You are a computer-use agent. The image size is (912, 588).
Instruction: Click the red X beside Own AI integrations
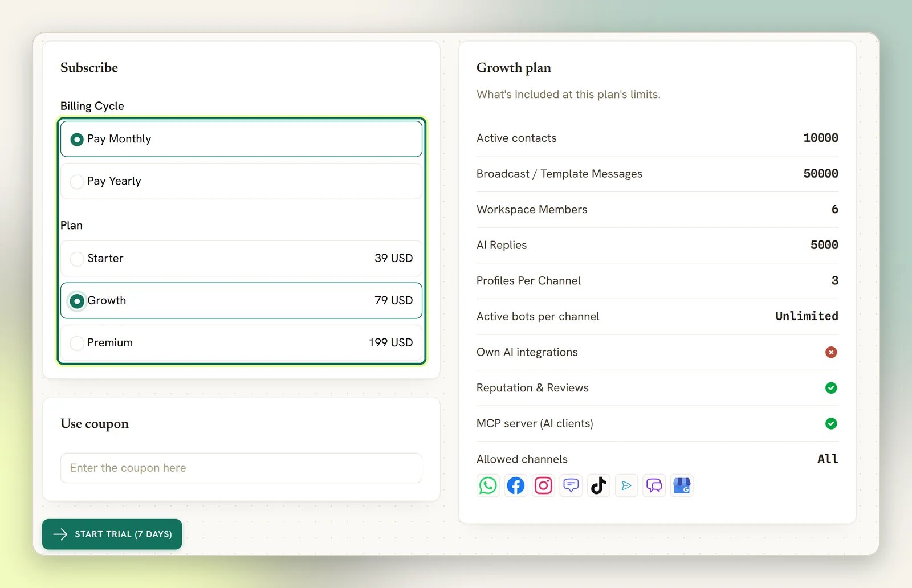coord(831,352)
